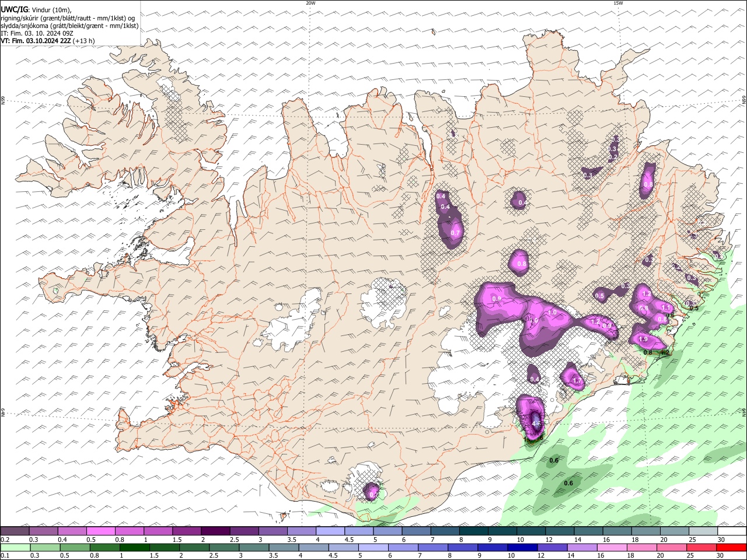
Task: Click the "0.7" value in the northern purple area
Action: (455, 233)
